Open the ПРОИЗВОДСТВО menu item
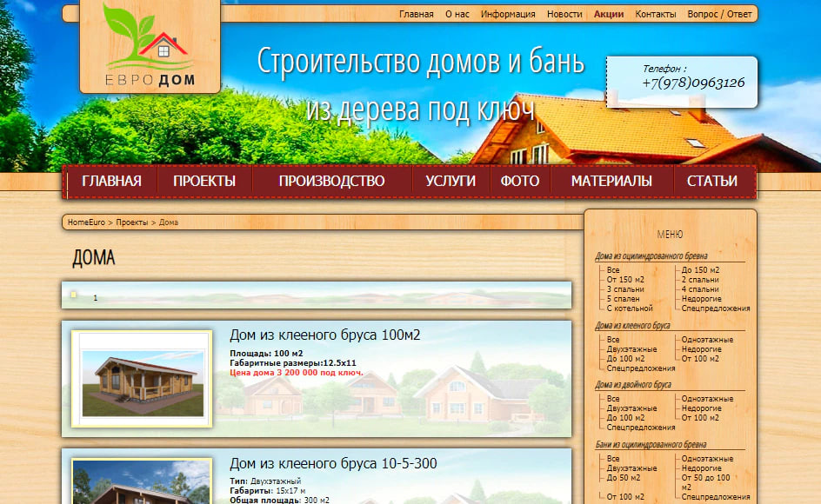This screenshot has height=504, width=821. coord(331,181)
